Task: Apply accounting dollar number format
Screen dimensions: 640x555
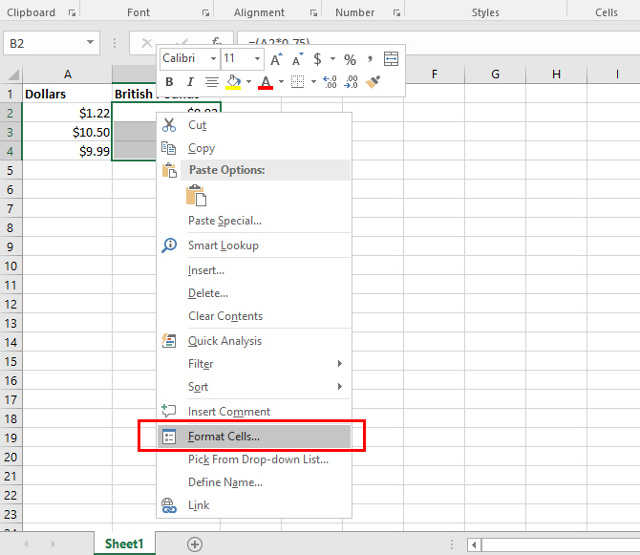Action: tap(317, 59)
